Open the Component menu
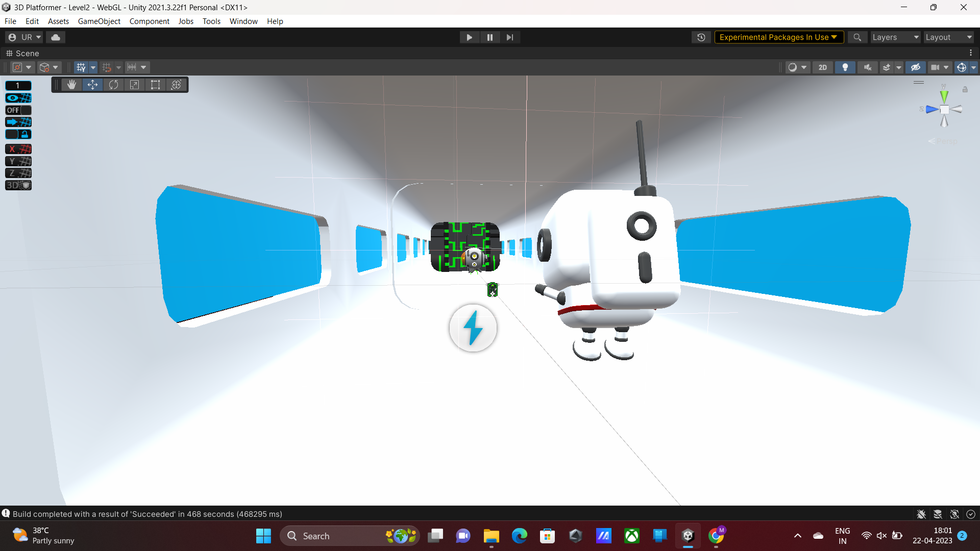The width and height of the screenshot is (980, 551). click(149, 21)
